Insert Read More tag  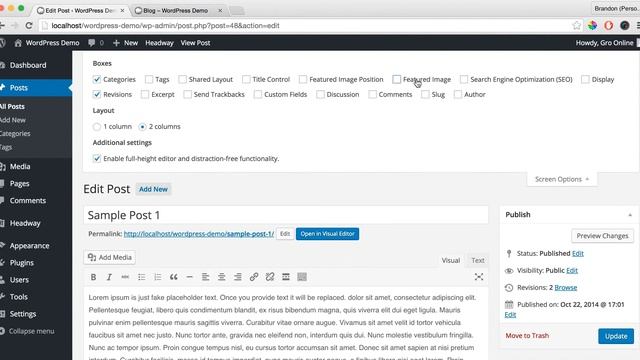point(286,277)
